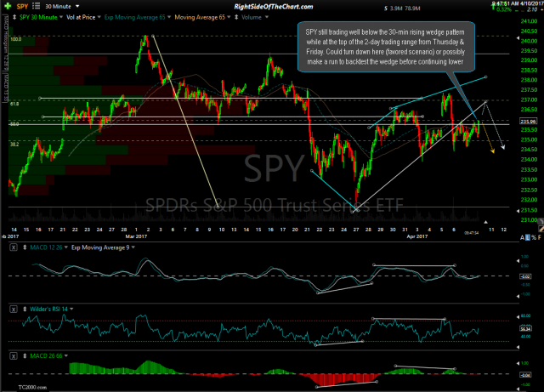Click the curved line tool icon above pencil
This screenshot has width=544, height=392.
[x=541, y=221]
